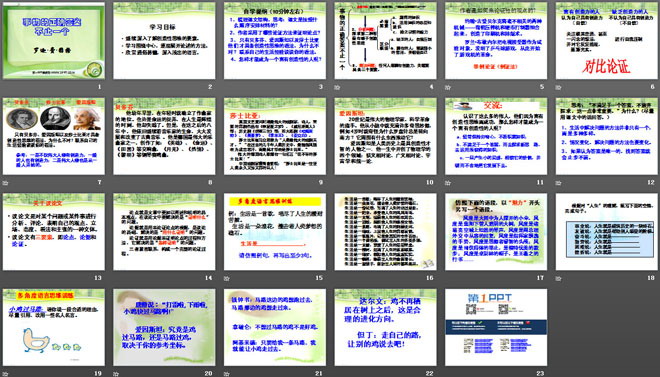The width and height of the screenshot is (660, 377).
Task: Select slide 14 text-only thumbnail
Action: click(x=164, y=232)
